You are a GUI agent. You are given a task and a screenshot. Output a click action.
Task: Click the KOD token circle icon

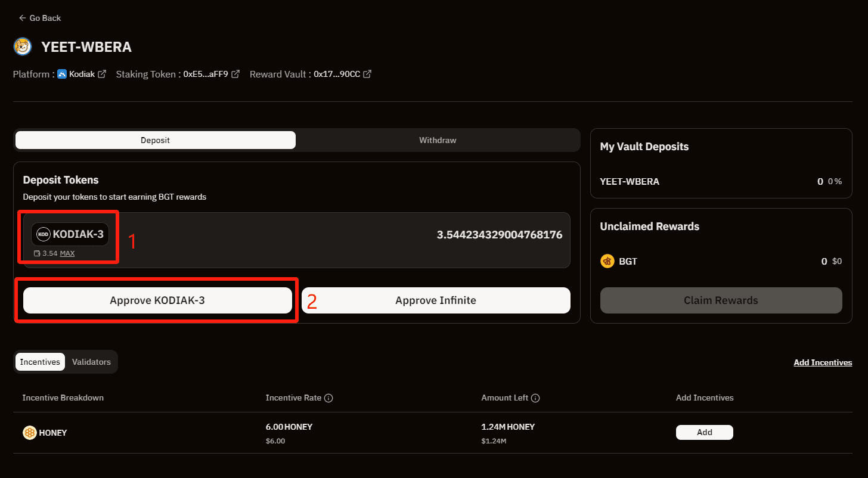[44, 234]
